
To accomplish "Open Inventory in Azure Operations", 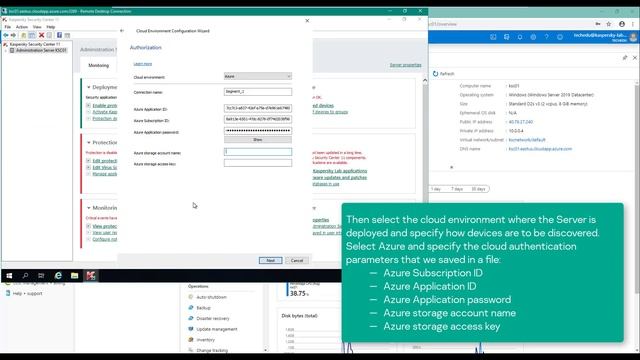I will tap(205, 340).
